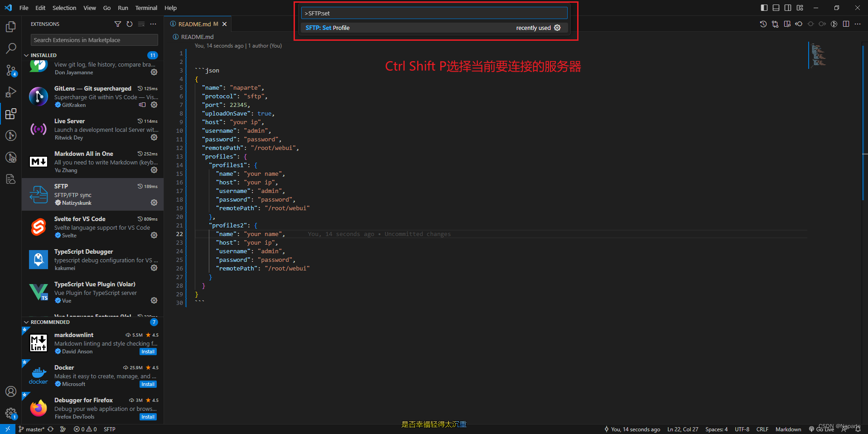Refresh the installed extensions list

pyautogui.click(x=130, y=24)
